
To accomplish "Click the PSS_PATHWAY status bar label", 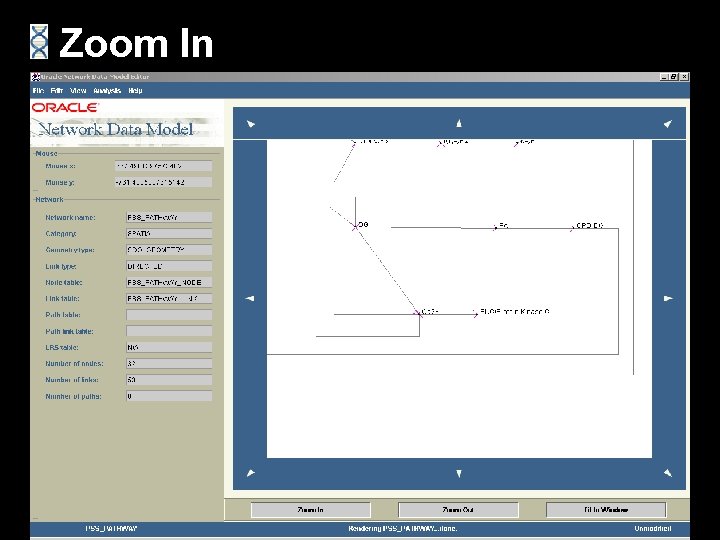I will tap(112, 529).
